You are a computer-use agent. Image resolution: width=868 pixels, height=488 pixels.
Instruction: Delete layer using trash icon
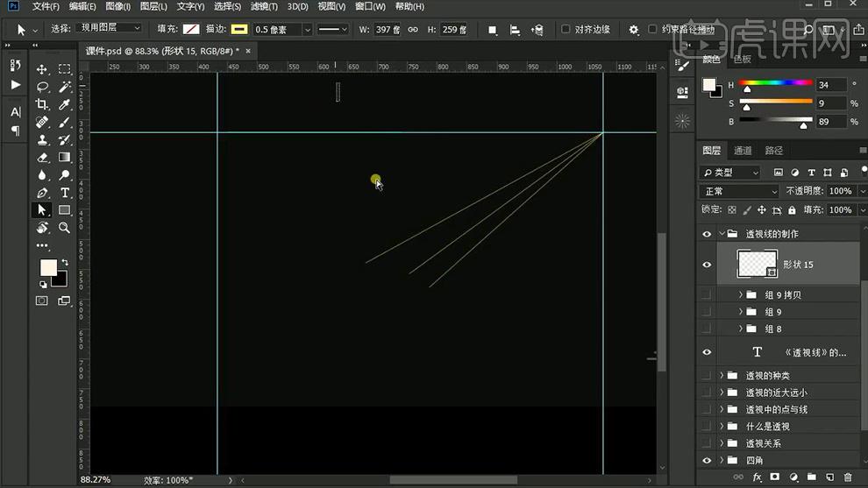coord(848,477)
